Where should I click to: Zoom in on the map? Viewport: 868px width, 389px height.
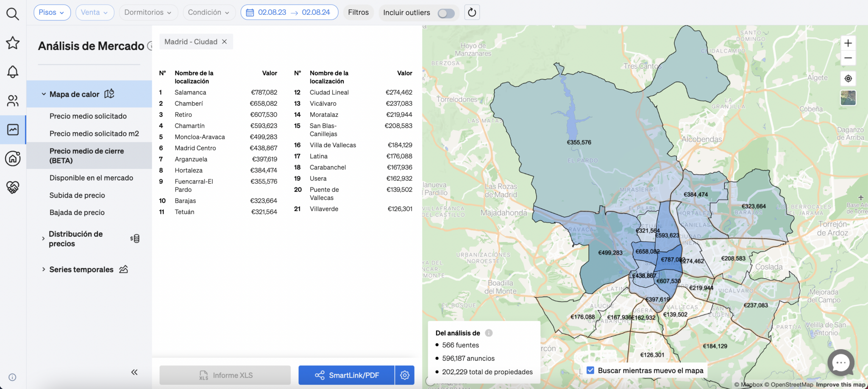(x=848, y=43)
